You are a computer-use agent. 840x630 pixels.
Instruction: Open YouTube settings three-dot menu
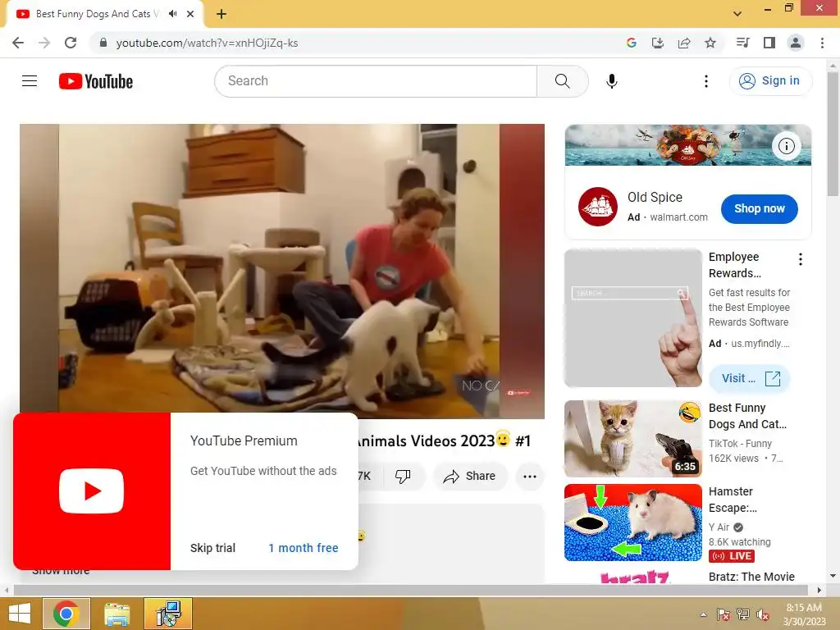[706, 81]
